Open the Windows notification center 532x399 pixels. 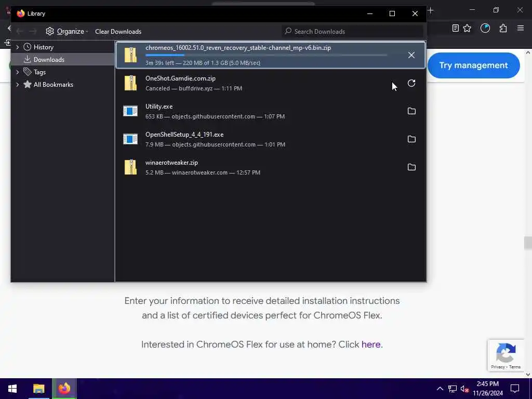pos(515,389)
